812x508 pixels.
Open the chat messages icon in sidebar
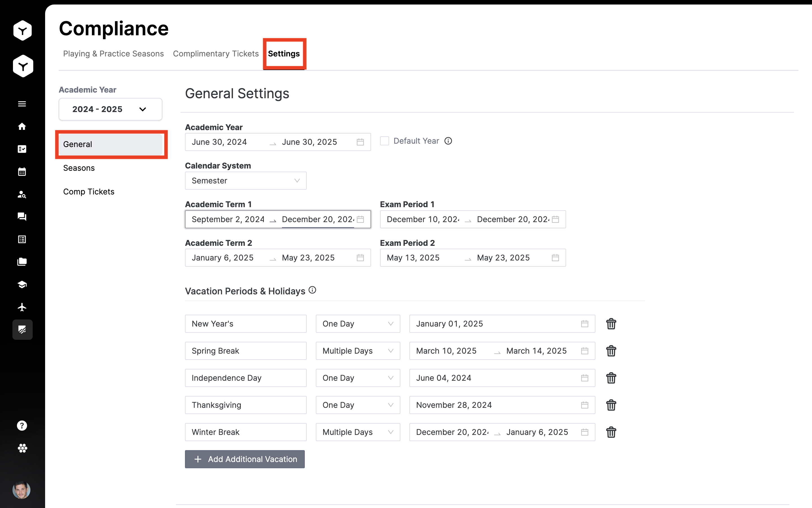pyautogui.click(x=22, y=217)
